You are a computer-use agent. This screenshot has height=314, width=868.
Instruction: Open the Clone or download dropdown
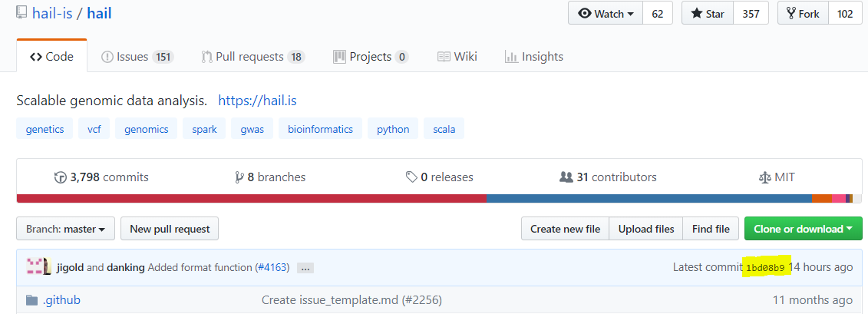804,229
